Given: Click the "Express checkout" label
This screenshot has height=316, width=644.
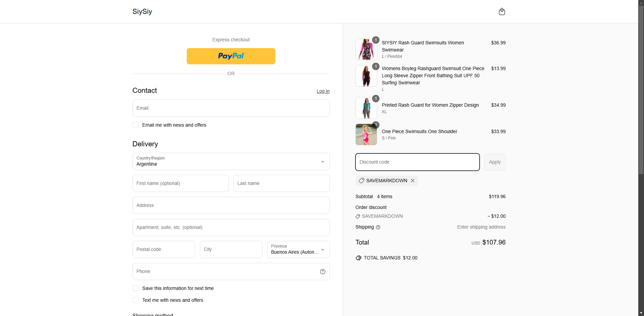Looking at the screenshot, I should click(231, 40).
